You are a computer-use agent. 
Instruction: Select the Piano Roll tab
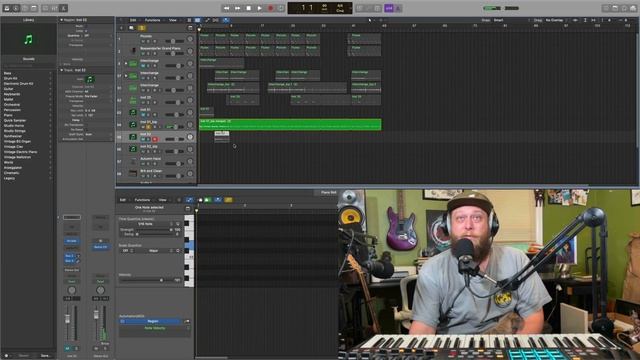[x=329, y=192]
